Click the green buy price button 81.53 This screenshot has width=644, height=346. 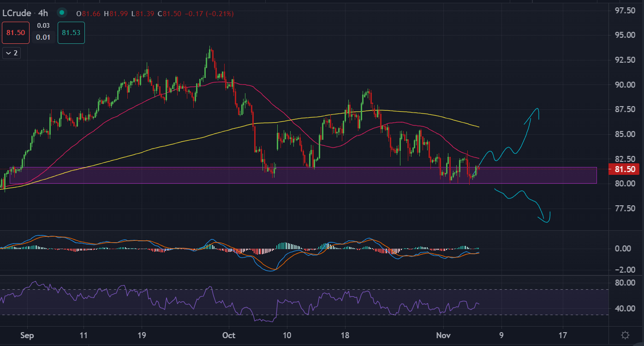tap(71, 33)
